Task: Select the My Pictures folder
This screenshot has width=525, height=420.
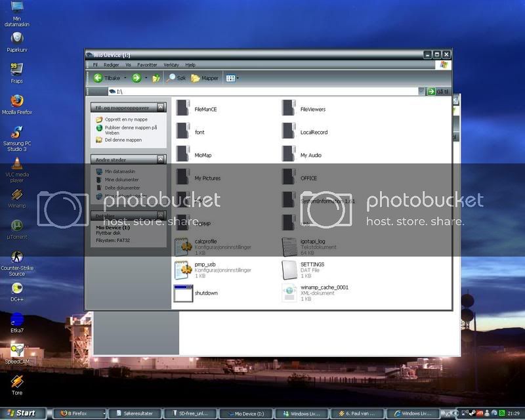Action: click(198, 177)
